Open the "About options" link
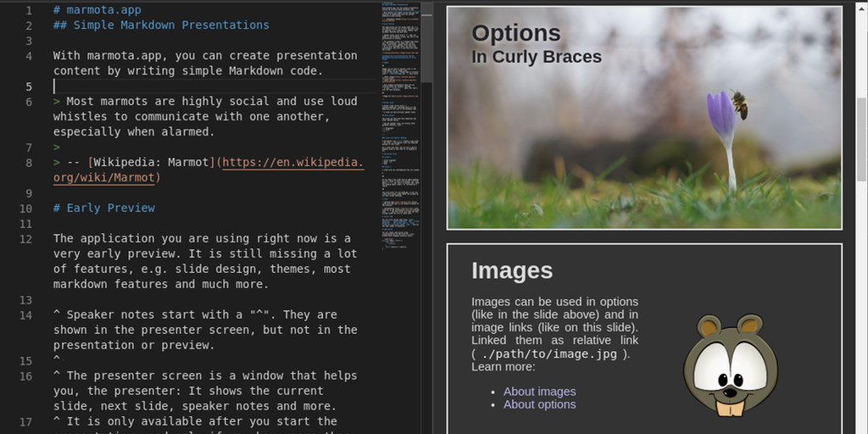The image size is (868, 434). click(x=539, y=404)
